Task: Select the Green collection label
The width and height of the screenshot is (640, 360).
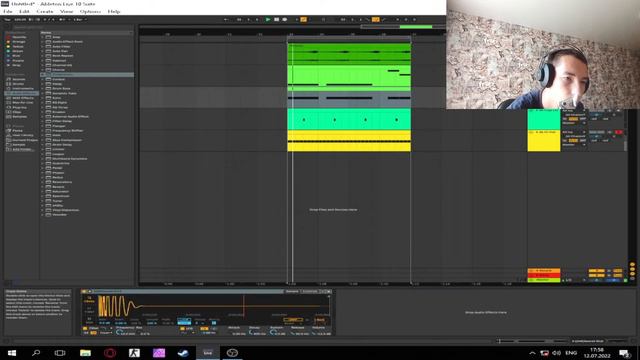Action: [18, 51]
